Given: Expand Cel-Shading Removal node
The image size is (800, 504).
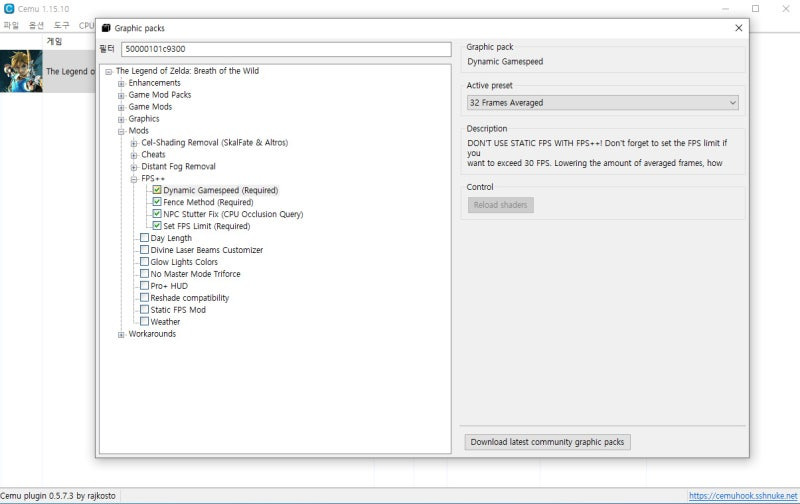Looking at the screenshot, I should coord(134,143).
